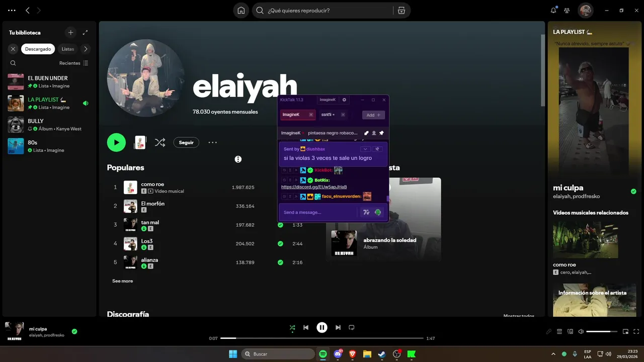This screenshot has width=644, height=362.
Task: Click the Seguir button
Action: (186, 142)
